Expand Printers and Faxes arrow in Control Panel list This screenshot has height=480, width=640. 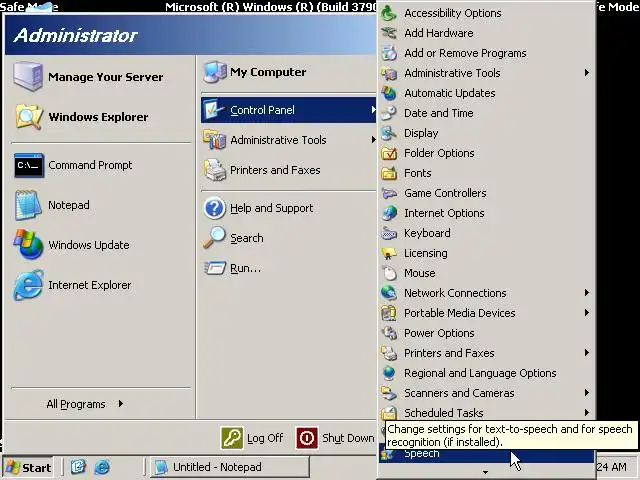587,353
